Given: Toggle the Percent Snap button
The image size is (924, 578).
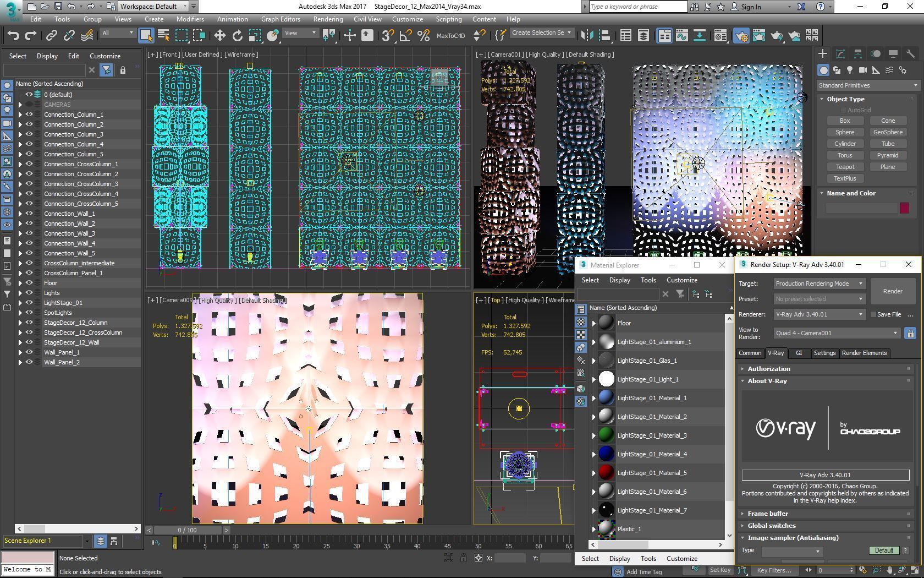Looking at the screenshot, I should click(424, 36).
